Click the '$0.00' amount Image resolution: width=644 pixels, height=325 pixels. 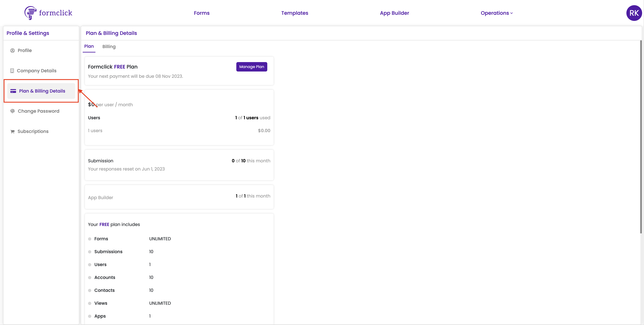(x=264, y=131)
